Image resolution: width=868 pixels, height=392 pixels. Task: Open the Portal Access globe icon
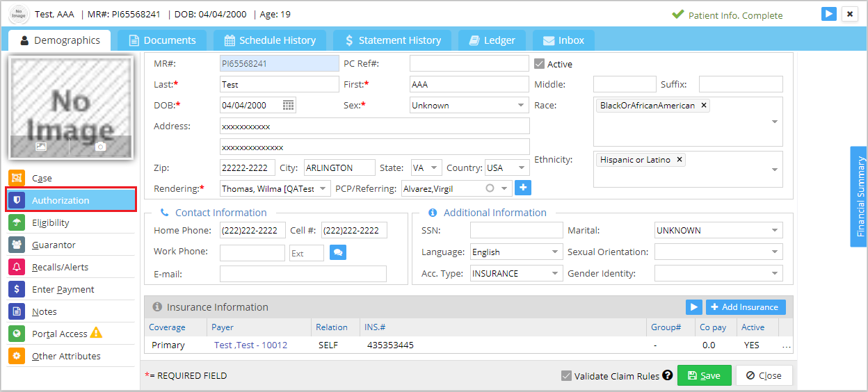coord(17,334)
